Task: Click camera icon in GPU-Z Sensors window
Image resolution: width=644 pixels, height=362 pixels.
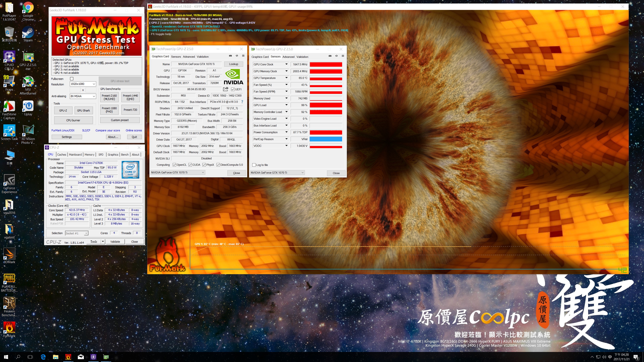Action: tap(330, 56)
